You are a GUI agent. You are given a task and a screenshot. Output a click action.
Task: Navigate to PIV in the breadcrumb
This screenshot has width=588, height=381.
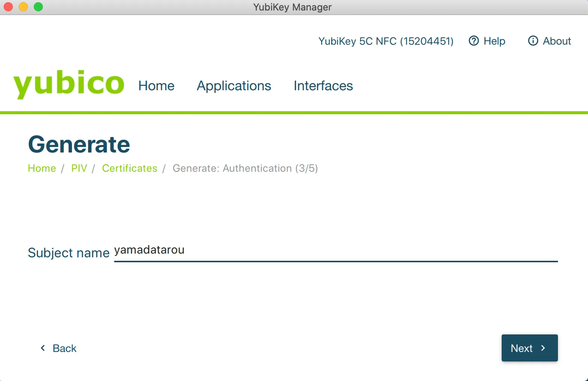(x=79, y=168)
